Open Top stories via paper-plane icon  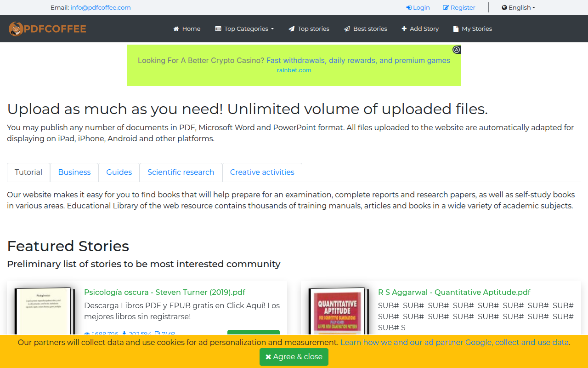(x=291, y=29)
